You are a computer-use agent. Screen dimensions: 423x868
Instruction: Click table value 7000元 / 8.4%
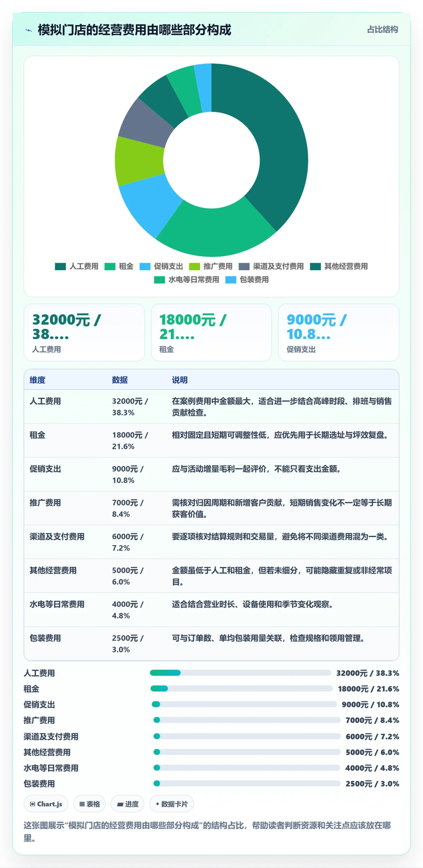(x=128, y=508)
